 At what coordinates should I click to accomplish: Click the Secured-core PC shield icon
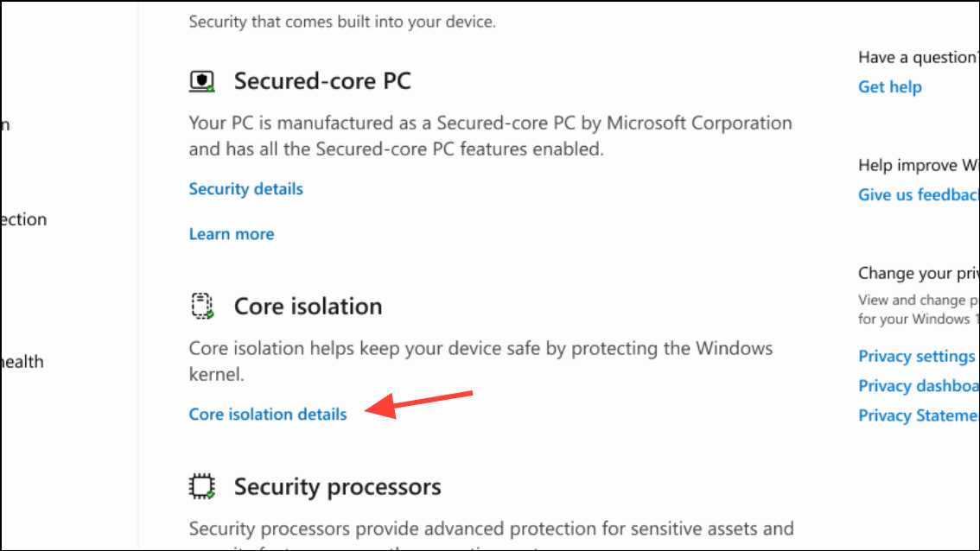202,81
